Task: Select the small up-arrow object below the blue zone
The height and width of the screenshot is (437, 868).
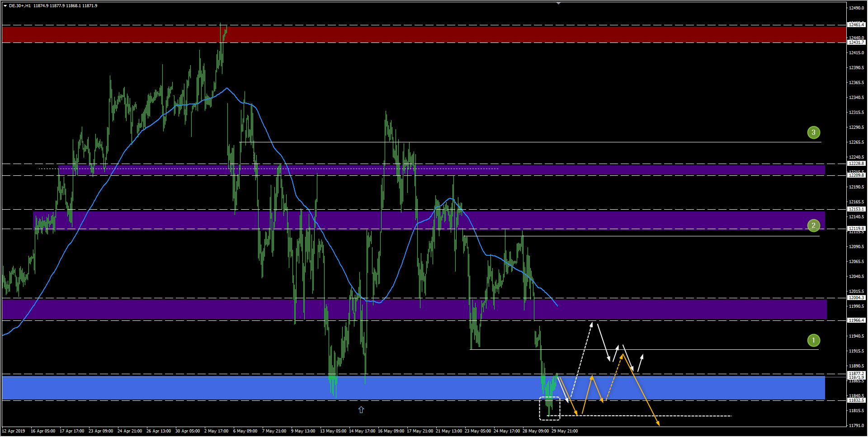Action: pyautogui.click(x=361, y=410)
